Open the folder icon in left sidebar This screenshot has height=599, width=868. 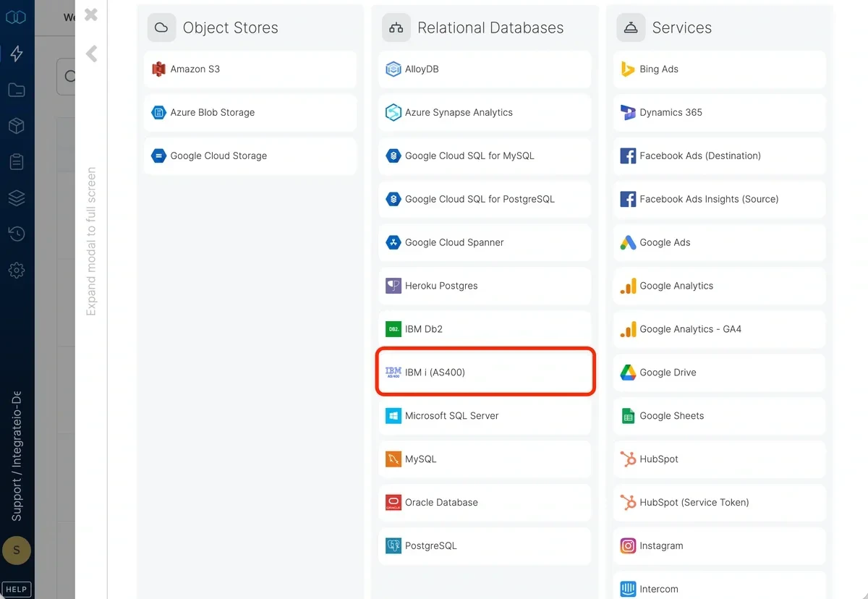coord(17,90)
